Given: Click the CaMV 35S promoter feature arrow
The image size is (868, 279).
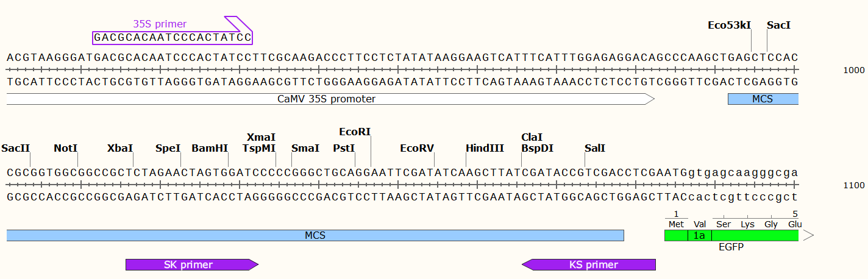Looking at the screenshot, I should [x=330, y=99].
